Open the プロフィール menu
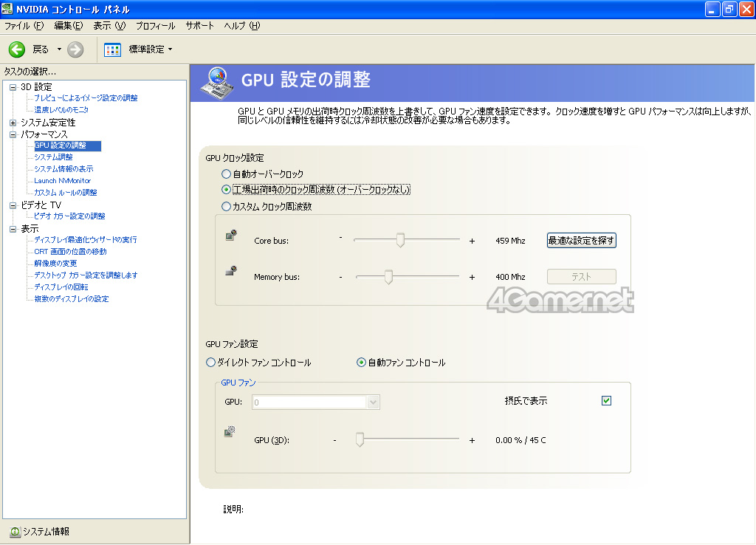Viewport: 756px width, 545px height. [155, 26]
